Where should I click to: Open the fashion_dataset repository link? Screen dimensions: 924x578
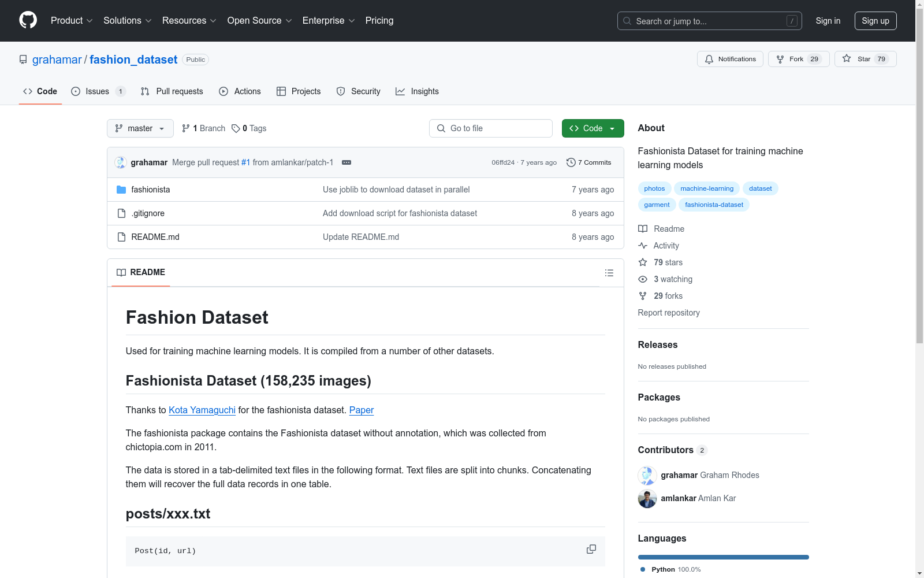coord(133,60)
